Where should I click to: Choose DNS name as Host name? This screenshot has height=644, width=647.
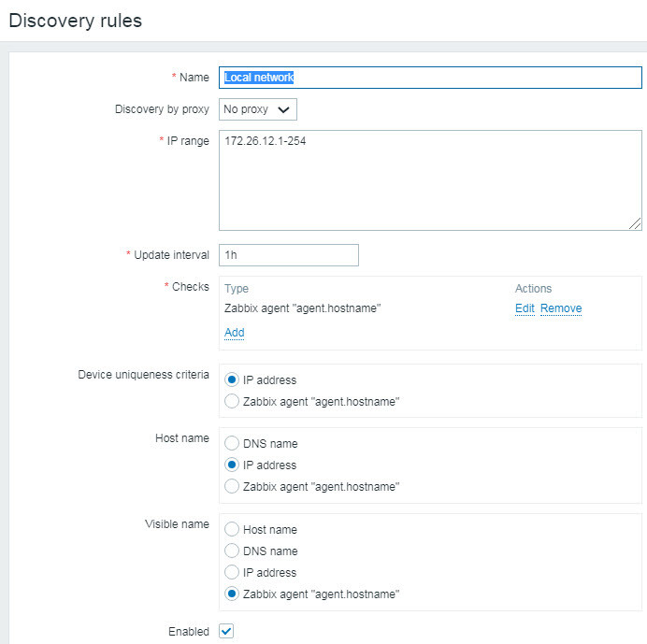(232, 444)
